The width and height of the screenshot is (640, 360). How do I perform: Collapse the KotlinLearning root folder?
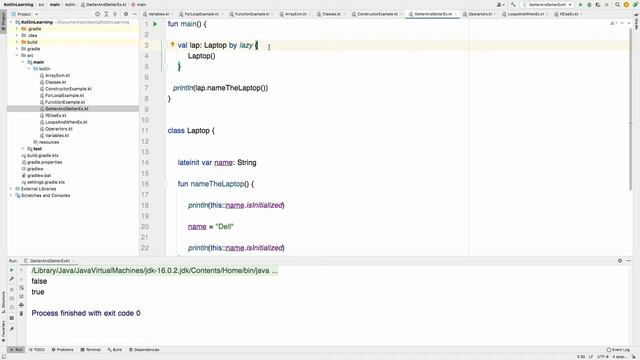tap(11, 22)
